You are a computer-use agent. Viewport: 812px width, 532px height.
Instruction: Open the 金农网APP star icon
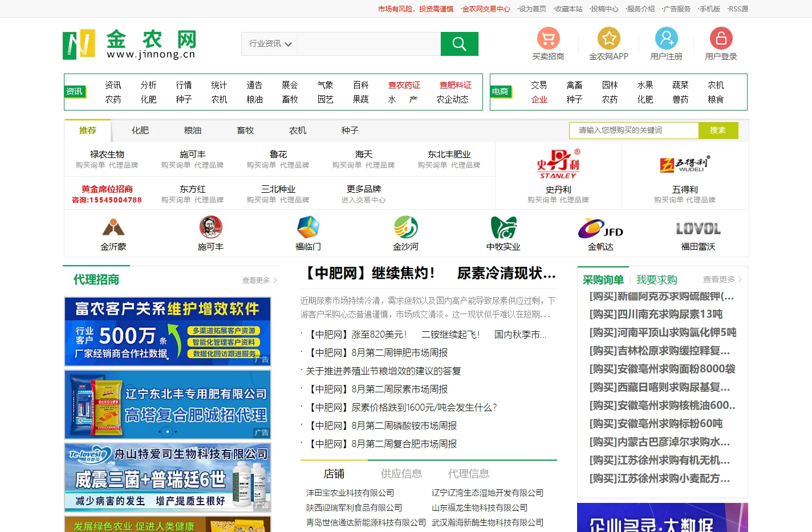[x=608, y=38]
